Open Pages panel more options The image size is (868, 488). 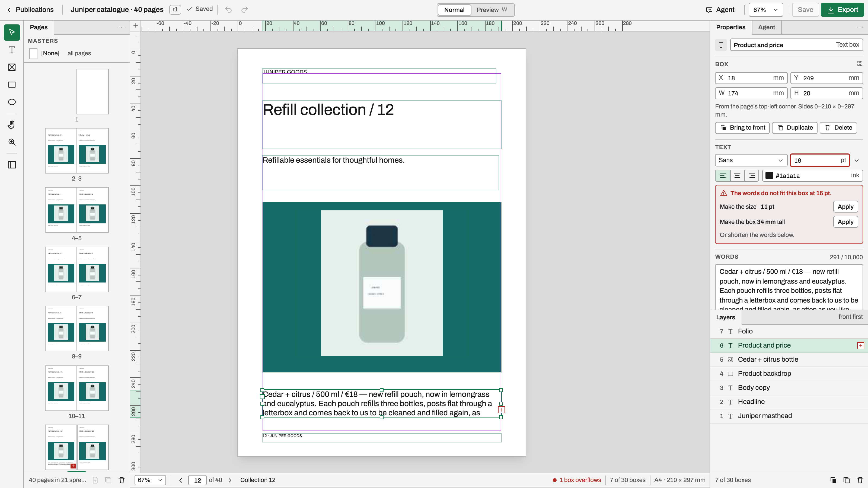121,27
